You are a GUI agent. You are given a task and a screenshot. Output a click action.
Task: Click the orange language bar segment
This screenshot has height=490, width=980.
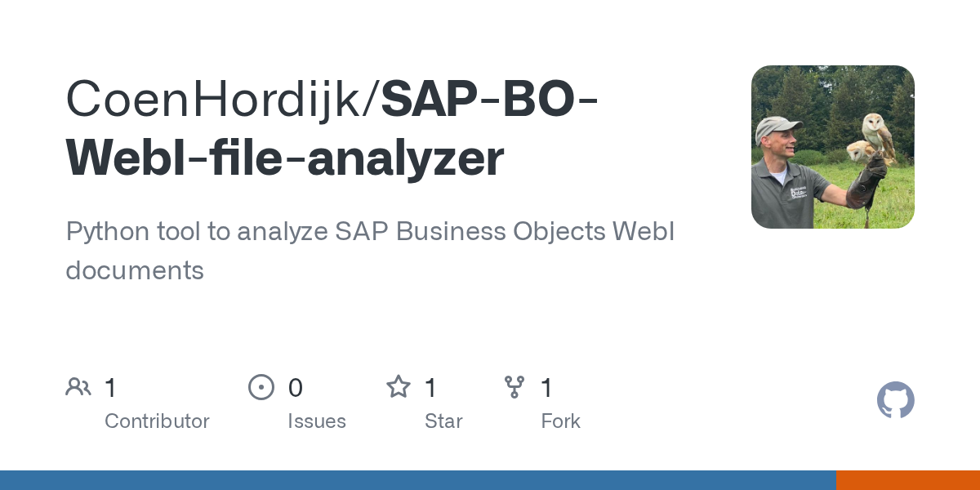pos(907,480)
